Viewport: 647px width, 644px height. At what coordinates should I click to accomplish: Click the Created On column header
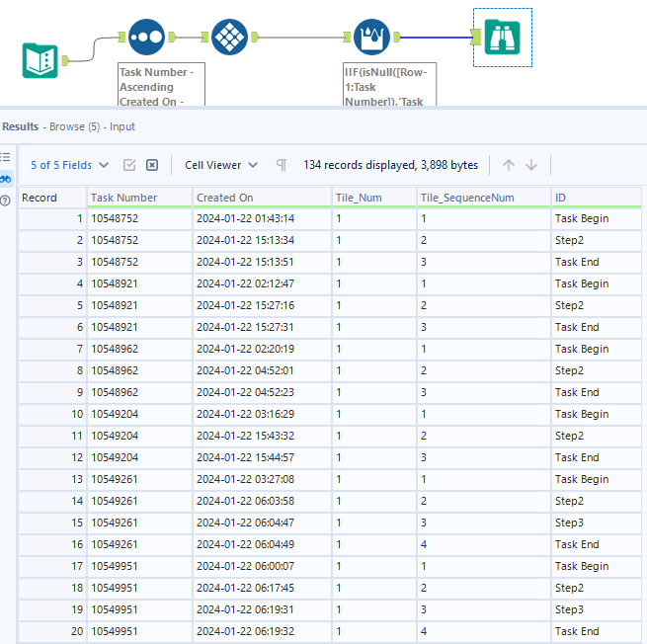pos(262,198)
